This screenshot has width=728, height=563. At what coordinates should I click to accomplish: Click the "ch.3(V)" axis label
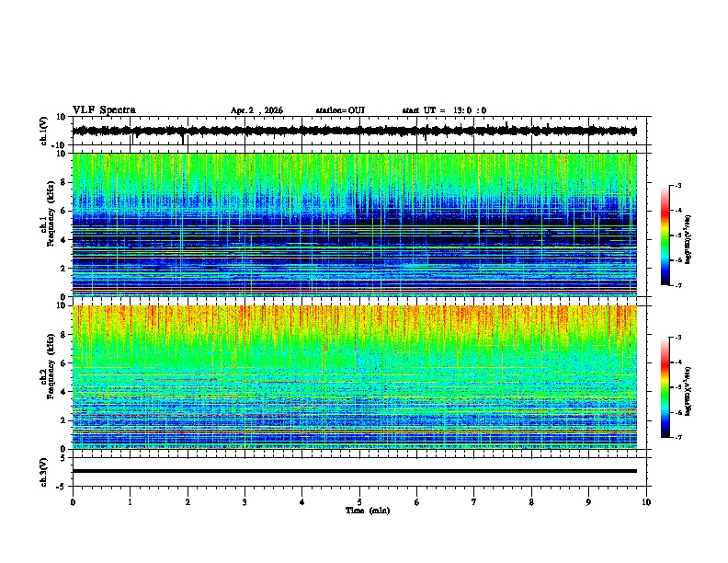click(x=44, y=473)
